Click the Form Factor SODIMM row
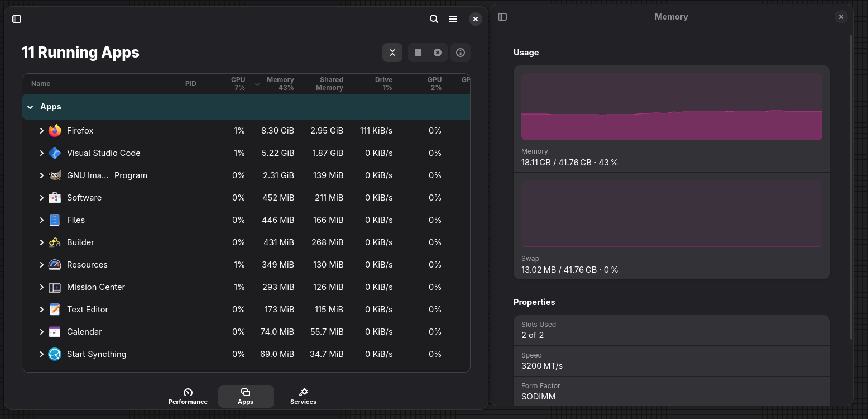 click(672, 391)
